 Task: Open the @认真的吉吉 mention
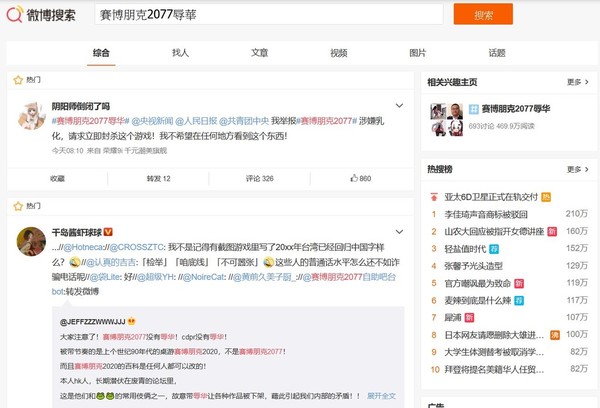pyautogui.click(x=111, y=262)
